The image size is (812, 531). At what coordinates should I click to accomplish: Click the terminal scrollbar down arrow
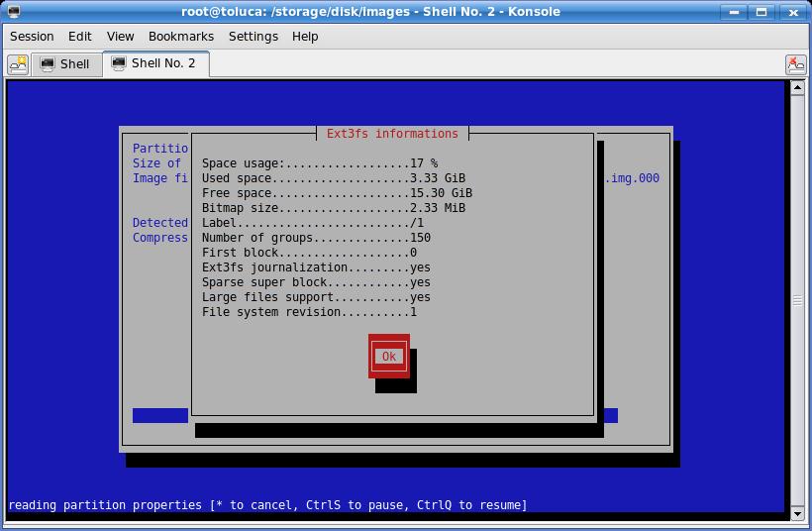(x=798, y=513)
